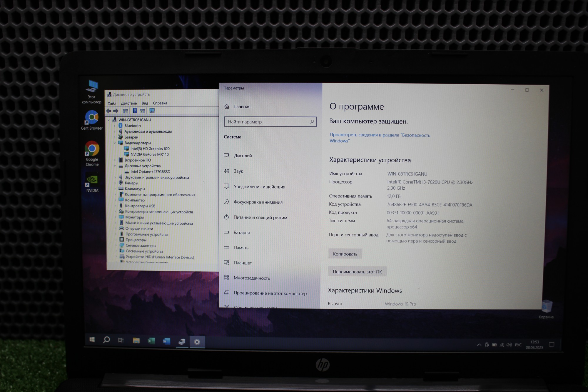Viewport: 588px width, 392px height.
Task: Open the Вид menu in Device Manager
Action: (145, 103)
